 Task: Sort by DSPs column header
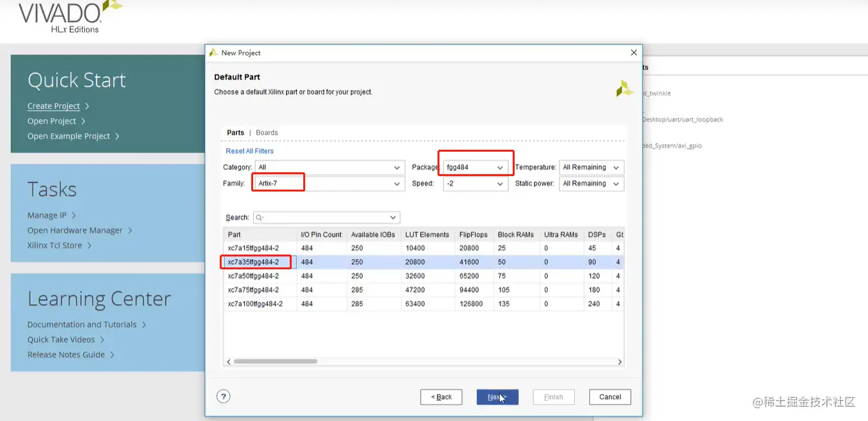point(597,235)
